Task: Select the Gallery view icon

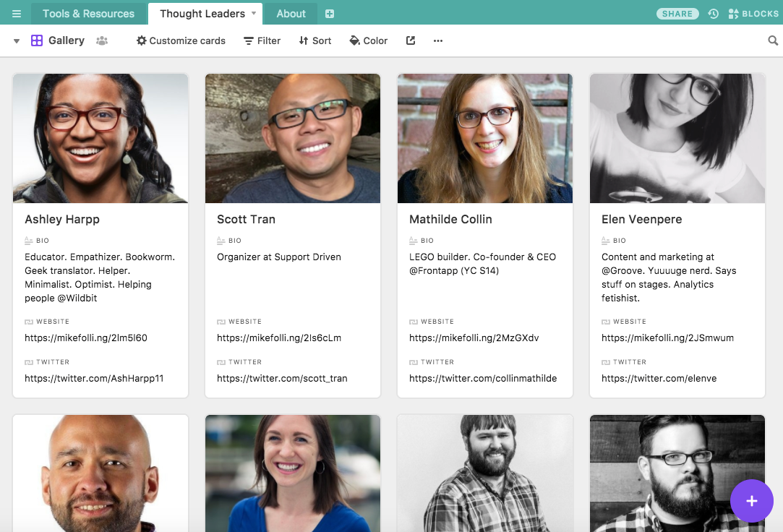Action: [36, 40]
